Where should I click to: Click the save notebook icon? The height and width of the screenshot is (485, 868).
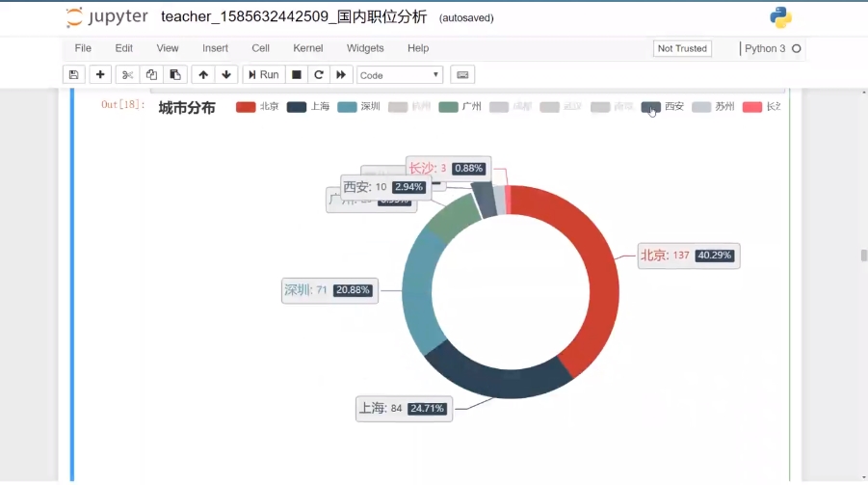[x=74, y=74]
